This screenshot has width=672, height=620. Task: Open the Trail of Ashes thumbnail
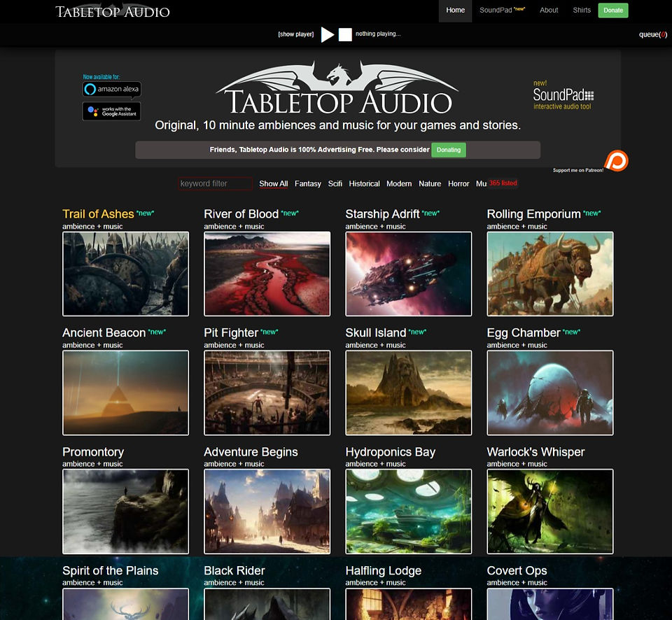125,274
